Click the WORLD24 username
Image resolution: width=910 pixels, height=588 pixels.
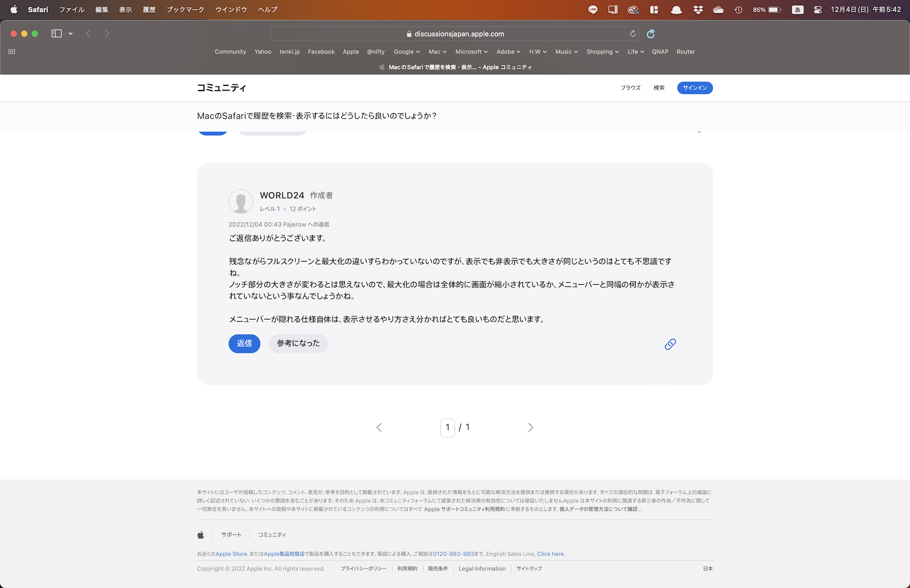point(282,195)
